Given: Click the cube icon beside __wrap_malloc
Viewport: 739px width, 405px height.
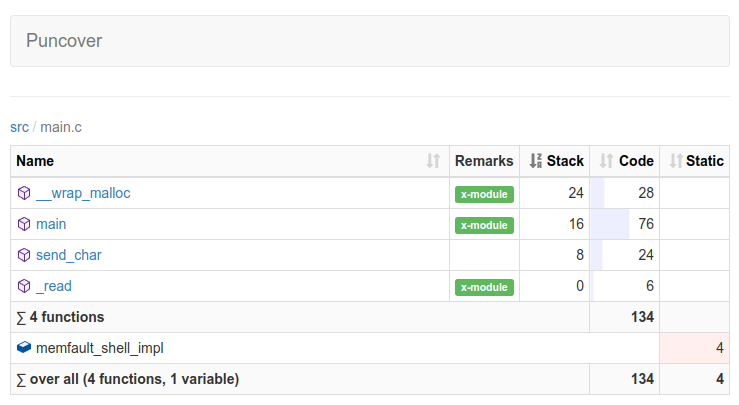Looking at the screenshot, I should 24,193.
